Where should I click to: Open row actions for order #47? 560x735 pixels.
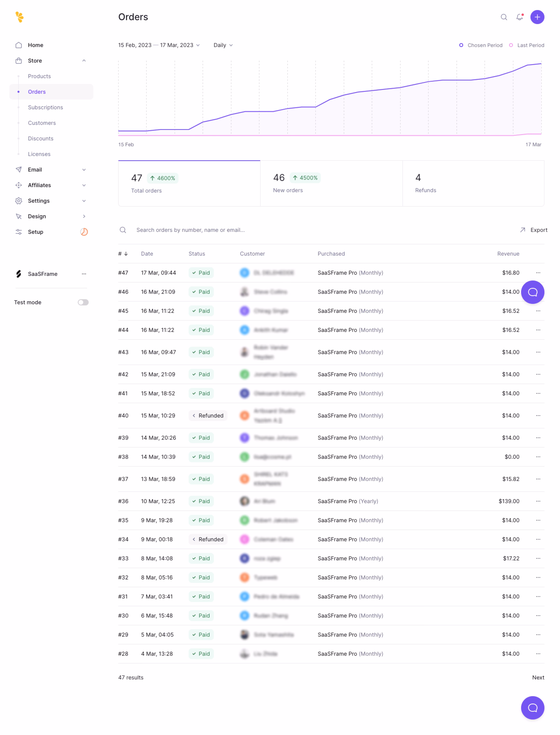coord(538,273)
